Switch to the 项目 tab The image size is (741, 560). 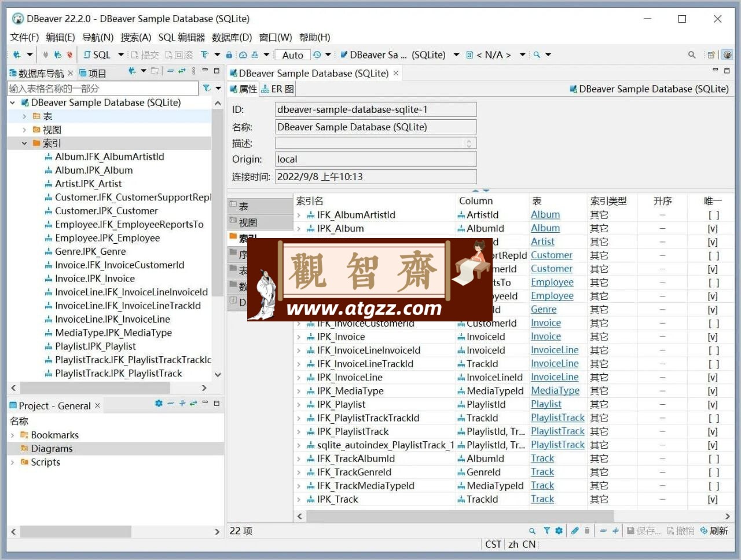pyautogui.click(x=93, y=74)
